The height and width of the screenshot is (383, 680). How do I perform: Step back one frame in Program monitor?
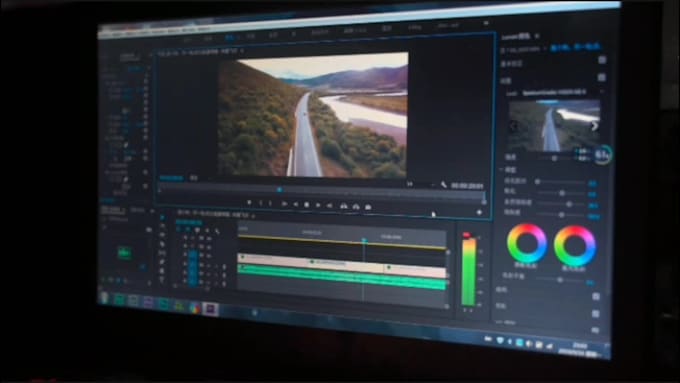[295, 204]
